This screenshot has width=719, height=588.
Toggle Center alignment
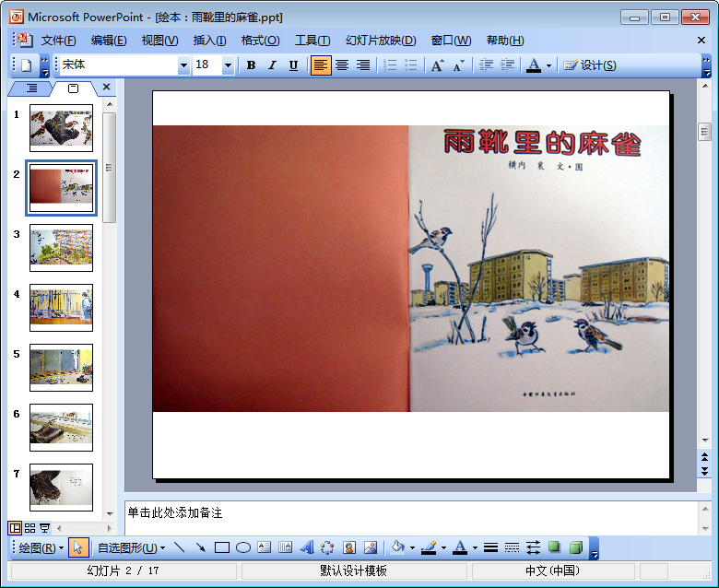[342, 65]
